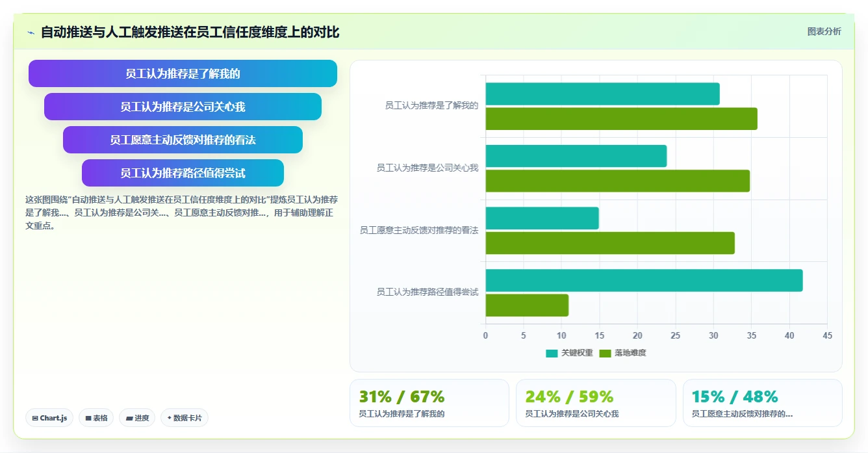Image resolution: width=868 pixels, height=453 pixels.
Task: Open the 31% / 67% data card
Action: pos(429,403)
